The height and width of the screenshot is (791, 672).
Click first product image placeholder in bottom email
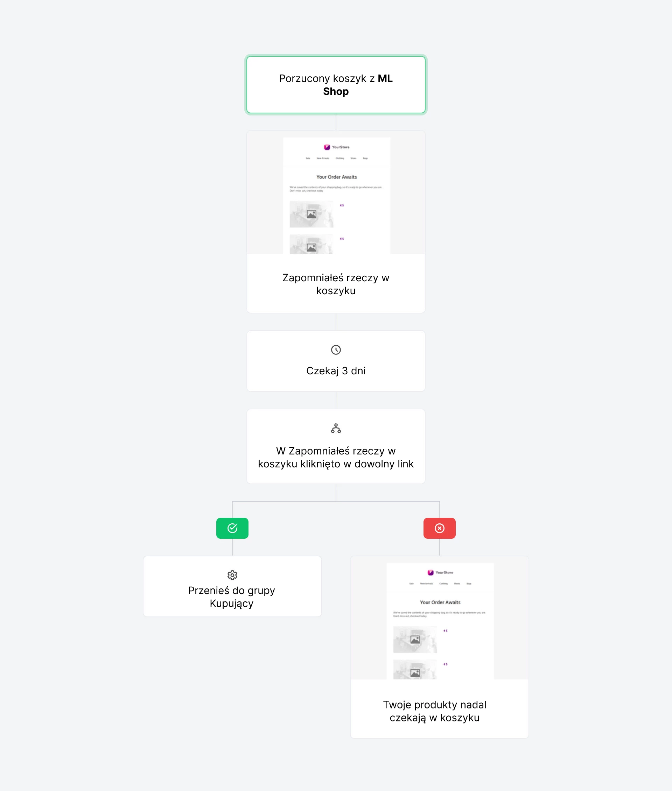pos(415,640)
